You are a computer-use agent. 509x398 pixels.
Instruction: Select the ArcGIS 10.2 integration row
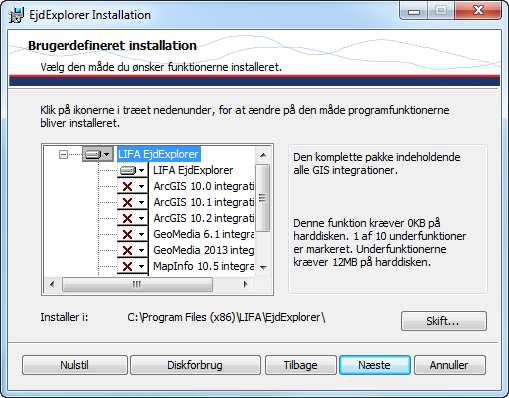pos(204,218)
